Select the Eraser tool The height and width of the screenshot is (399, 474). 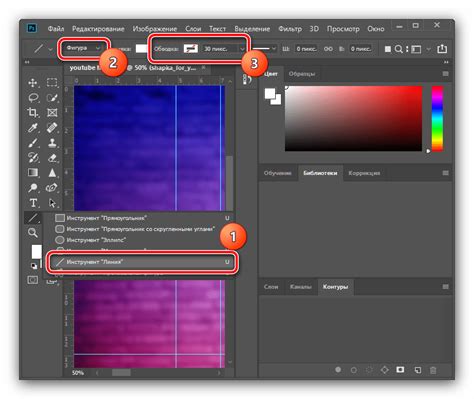pyautogui.click(x=52, y=158)
